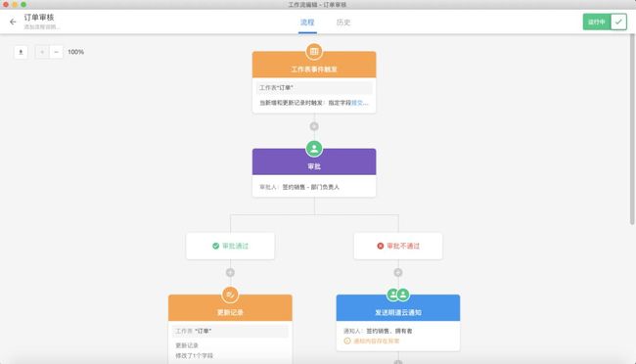
Task: Select the 审批通过 branch box
Action: 230,246
